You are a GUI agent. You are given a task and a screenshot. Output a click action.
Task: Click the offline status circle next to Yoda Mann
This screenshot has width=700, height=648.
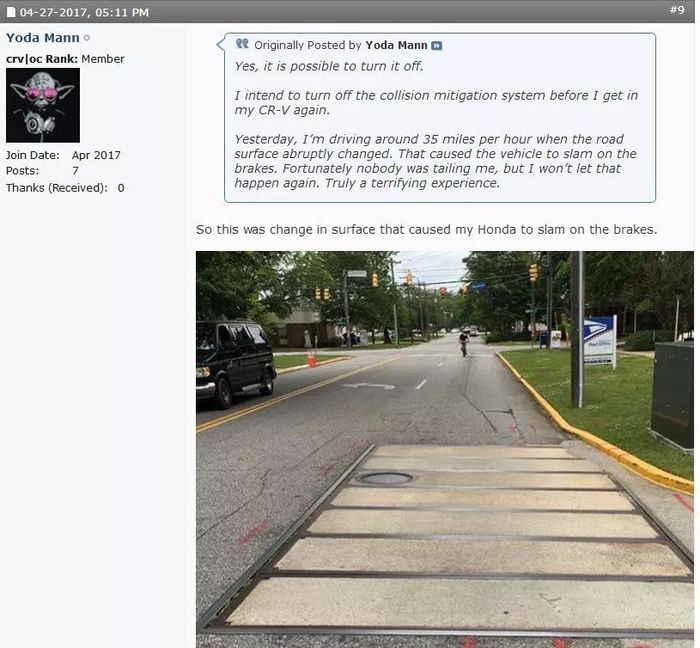point(87,38)
